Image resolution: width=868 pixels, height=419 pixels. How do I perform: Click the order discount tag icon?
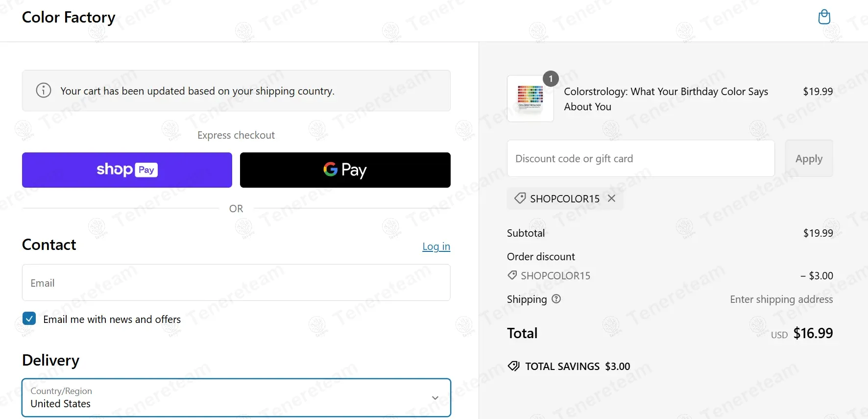[512, 275]
